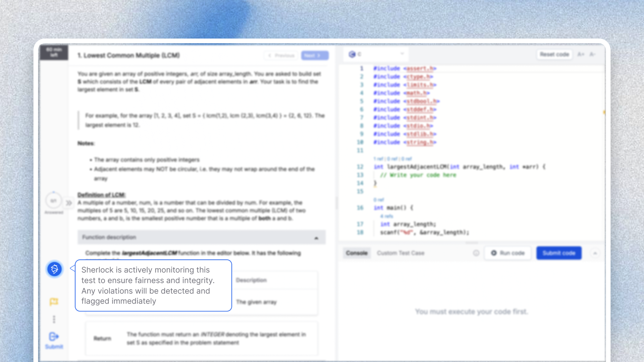Open the C language selector dropdown
Screen dimensions: 644x362
coord(376,54)
